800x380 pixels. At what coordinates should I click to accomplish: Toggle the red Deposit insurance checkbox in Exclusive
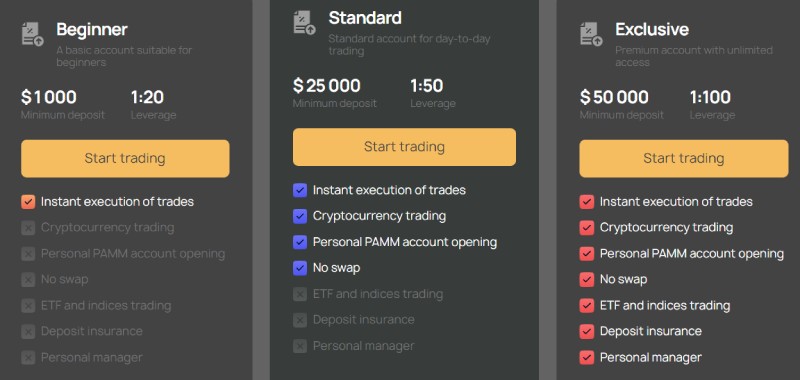click(x=587, y=332)
